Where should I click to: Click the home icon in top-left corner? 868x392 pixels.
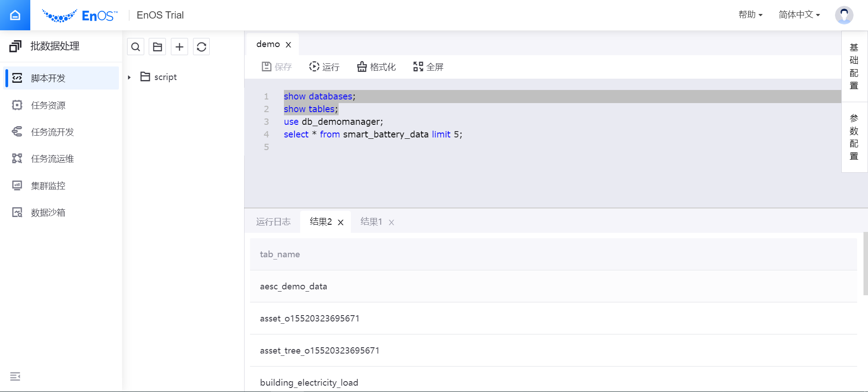click(15, 15)
